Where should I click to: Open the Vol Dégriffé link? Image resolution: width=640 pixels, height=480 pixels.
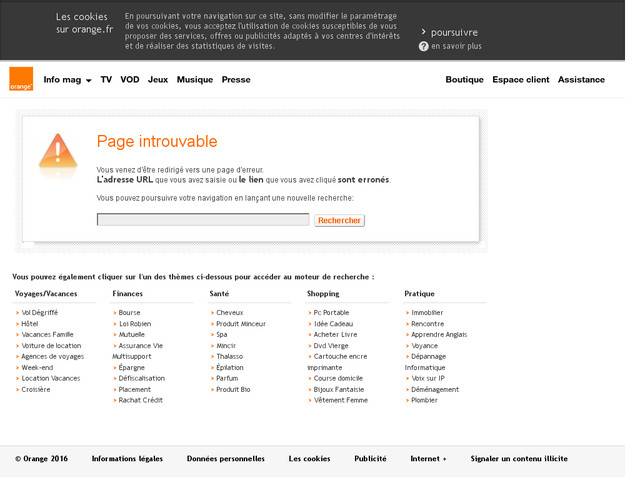(x=40, y=313)
